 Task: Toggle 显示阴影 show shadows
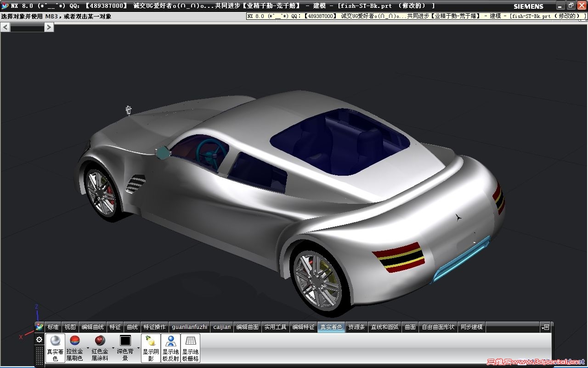pyautogui.click(x=151, y=348)
